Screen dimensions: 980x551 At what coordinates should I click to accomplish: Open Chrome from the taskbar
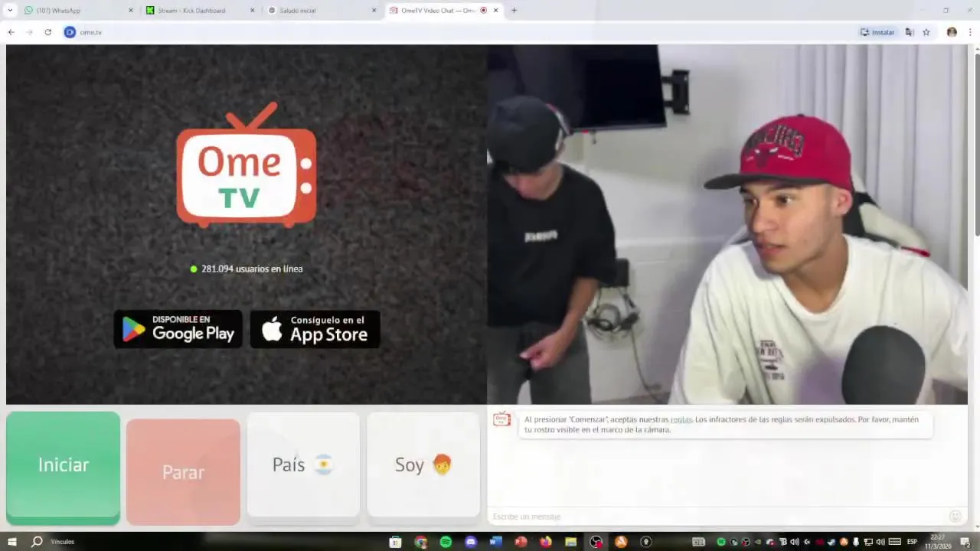pos(420,542)
